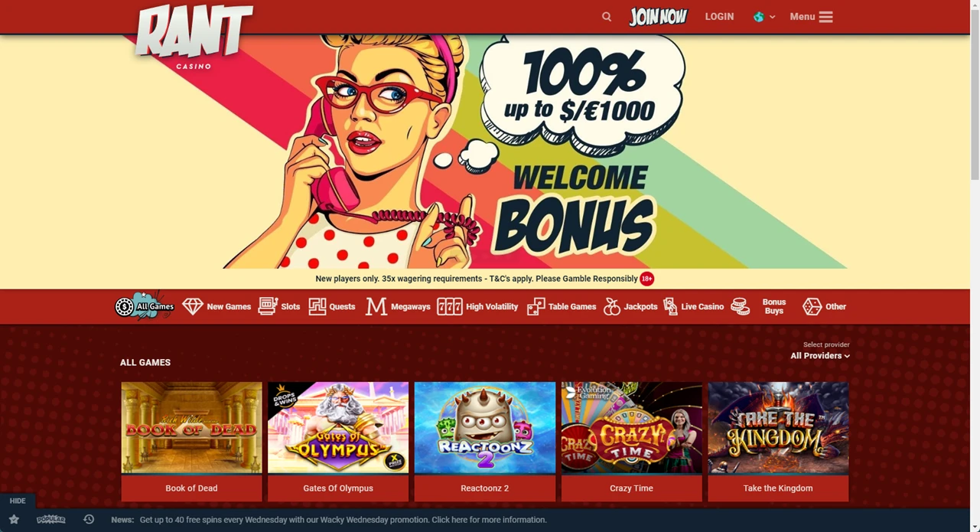980x532 pixels.
Task: Open Wacky Wednesday promotion news link
Action: [343, 520]
